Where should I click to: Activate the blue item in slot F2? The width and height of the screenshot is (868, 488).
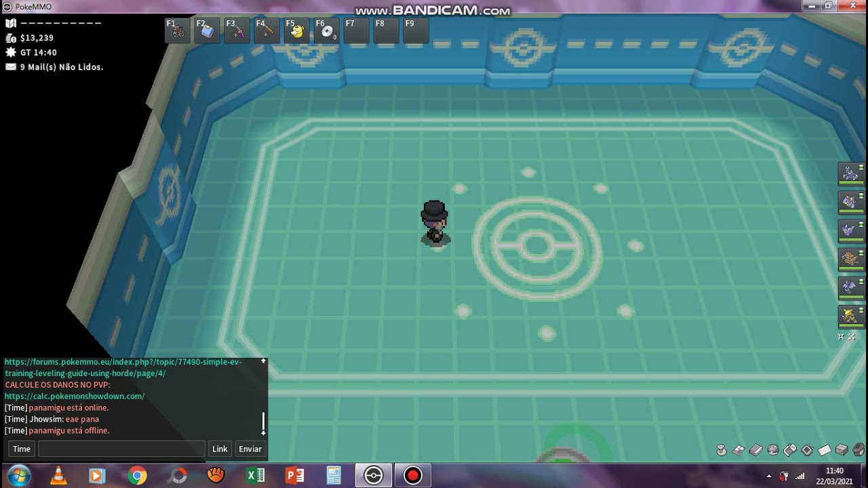(208, 31)
